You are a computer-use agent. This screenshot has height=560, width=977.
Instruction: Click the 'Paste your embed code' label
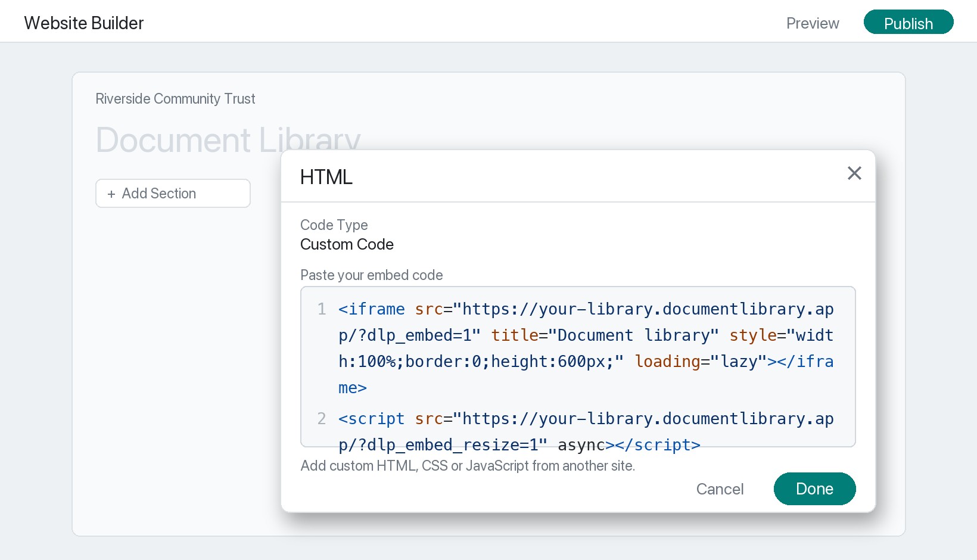pyautogui.click(x=372, y=275)
